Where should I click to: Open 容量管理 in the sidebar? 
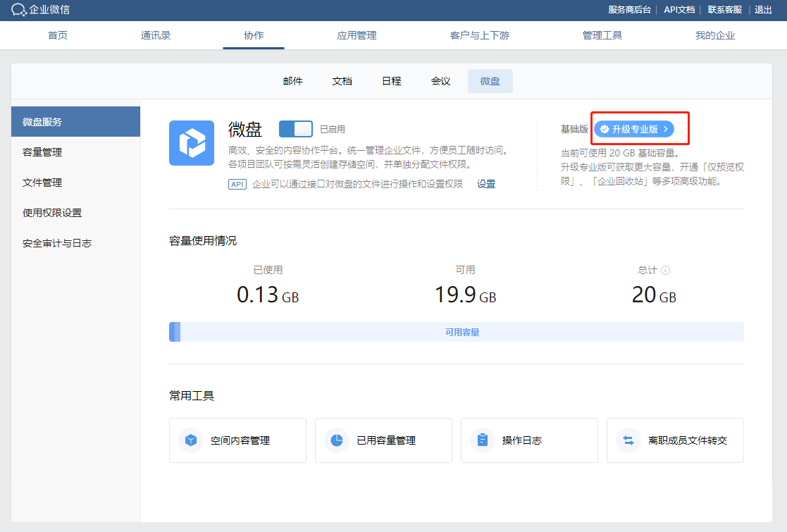click(x=76, y=152)
